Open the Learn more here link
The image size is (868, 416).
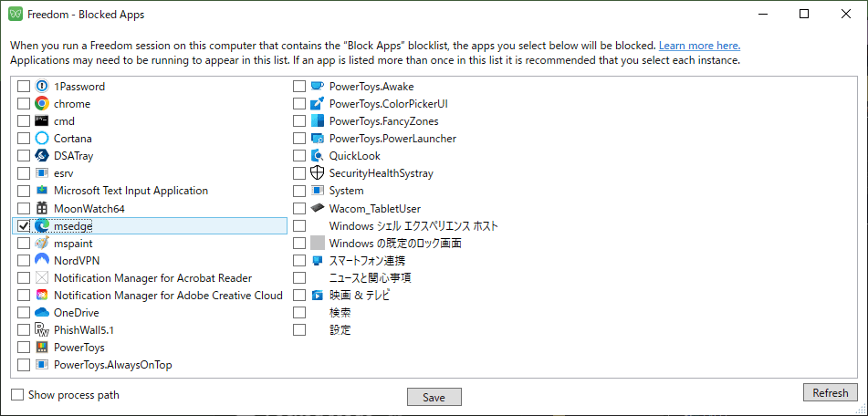tap(699, 46)
